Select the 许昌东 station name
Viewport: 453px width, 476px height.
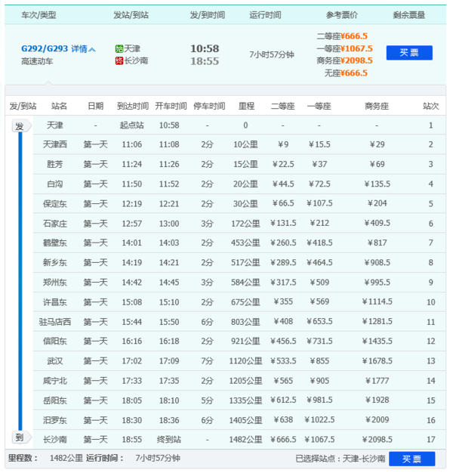[55, 302]
